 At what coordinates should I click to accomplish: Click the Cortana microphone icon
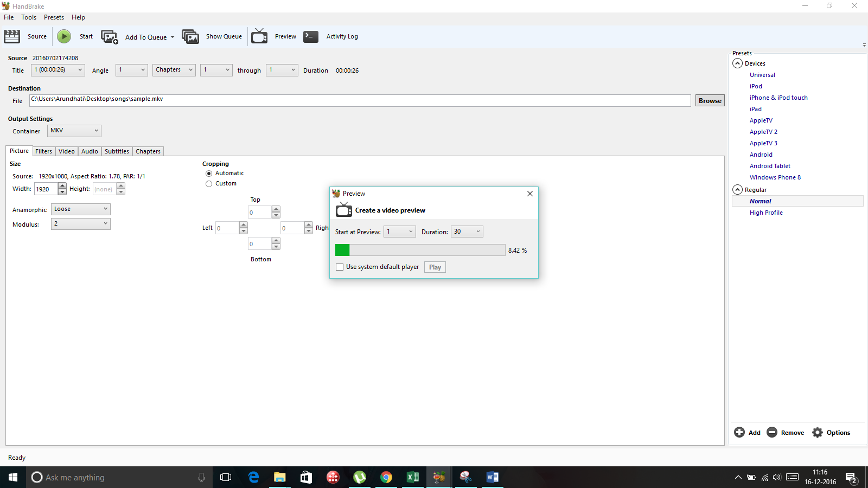pos(201,477)
